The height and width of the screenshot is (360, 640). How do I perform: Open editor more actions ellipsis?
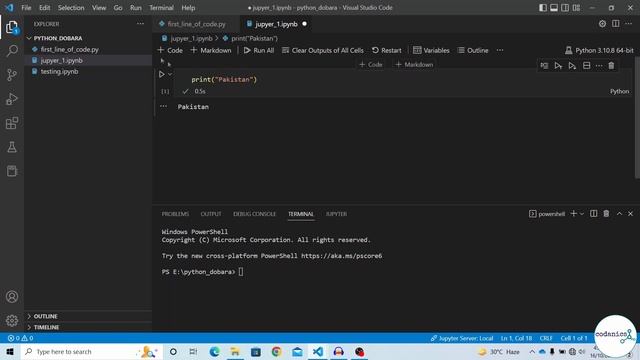(629, 24)
